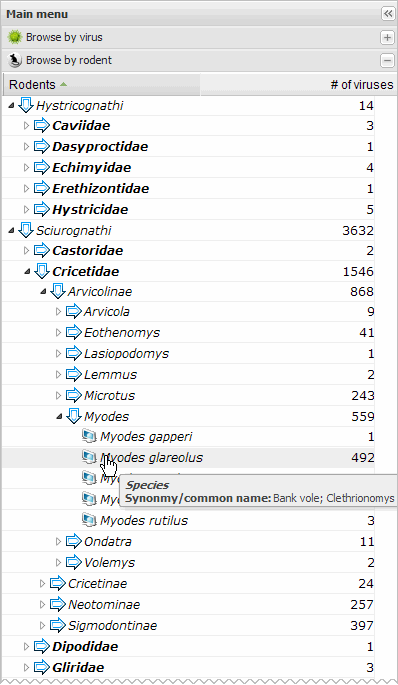
Task: Select the Sigmodontinae subfamily label
Action: (x=112, y=625)
